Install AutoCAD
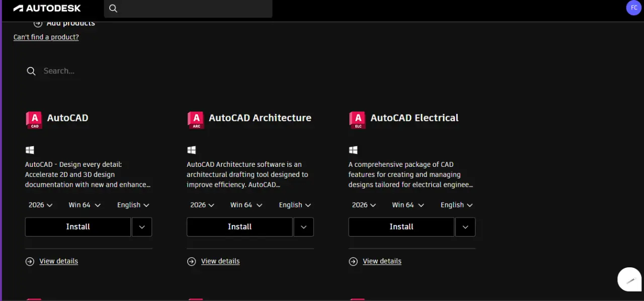 [x=78, y=227]
